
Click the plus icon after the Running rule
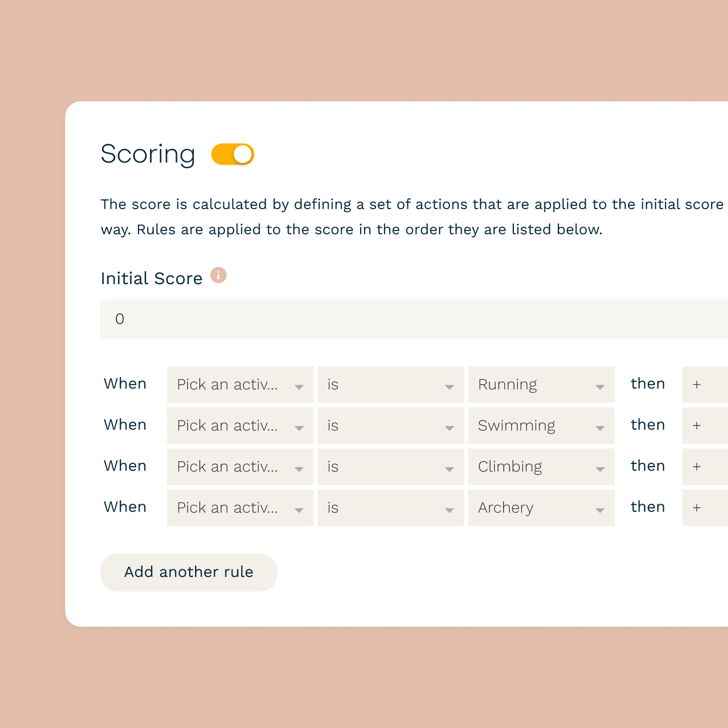[x=697, y=384]
